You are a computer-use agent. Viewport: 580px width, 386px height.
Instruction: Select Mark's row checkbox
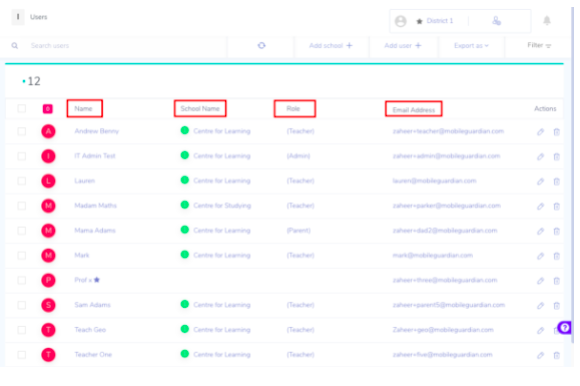(22, 255)
